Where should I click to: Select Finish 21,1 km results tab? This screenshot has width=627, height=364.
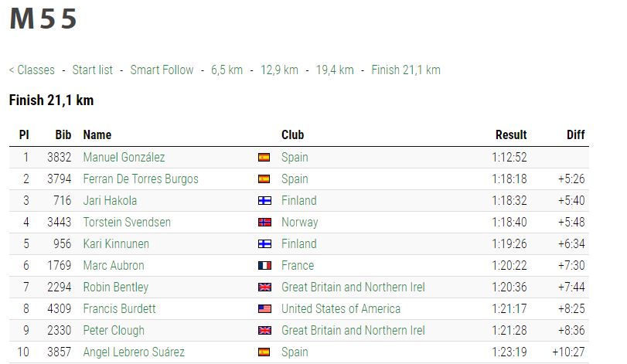[x=406, y=70]
